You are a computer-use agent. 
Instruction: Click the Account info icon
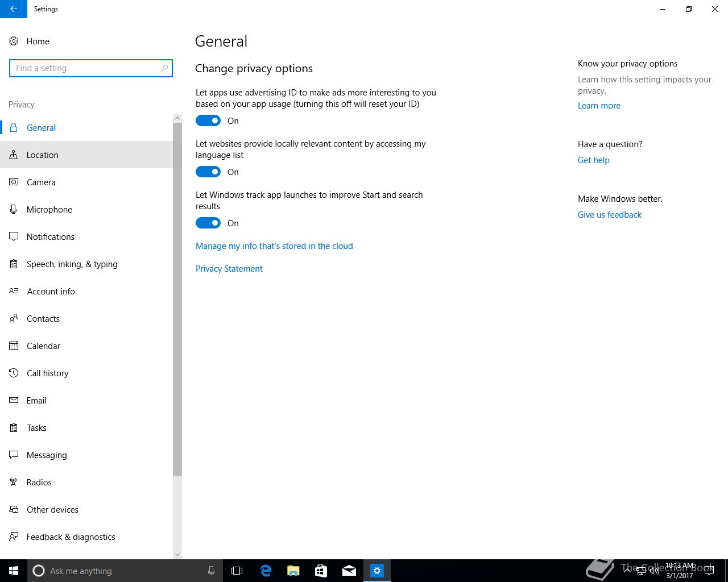click(14, 291)
